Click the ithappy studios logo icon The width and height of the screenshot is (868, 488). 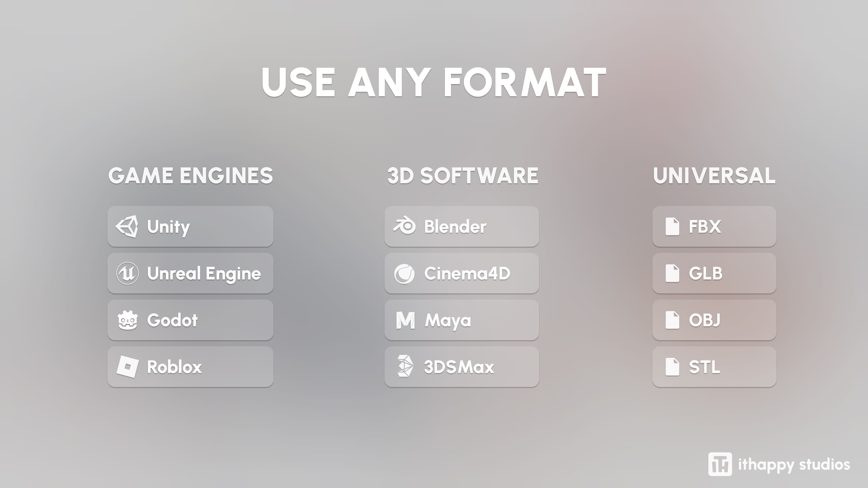tap(720, 464)
